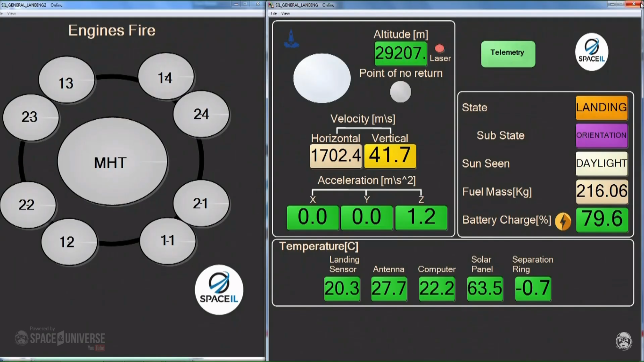Click the orange LANDING state box
Image resolution: width=644 pixels, height=362 pixels.
[602, 108]
